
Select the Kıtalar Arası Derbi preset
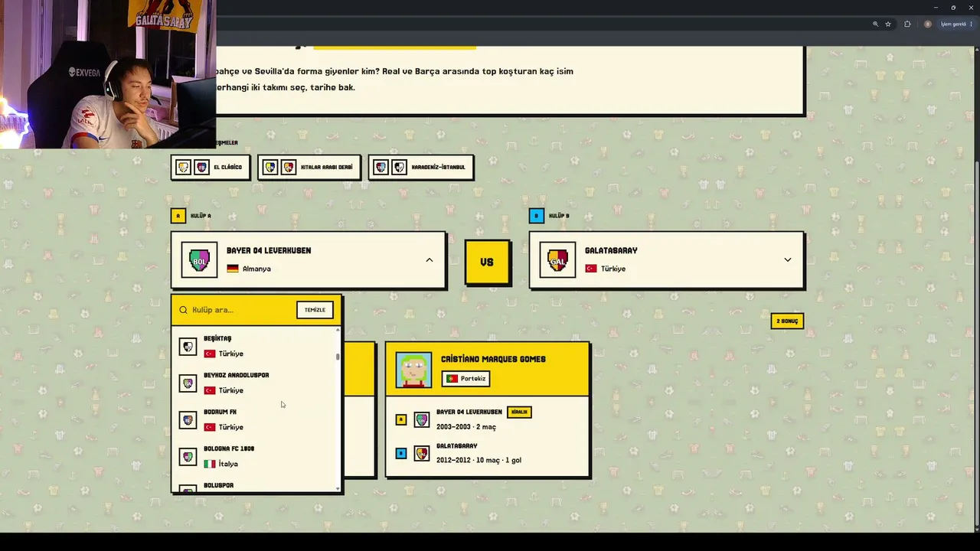coord(309,167)
